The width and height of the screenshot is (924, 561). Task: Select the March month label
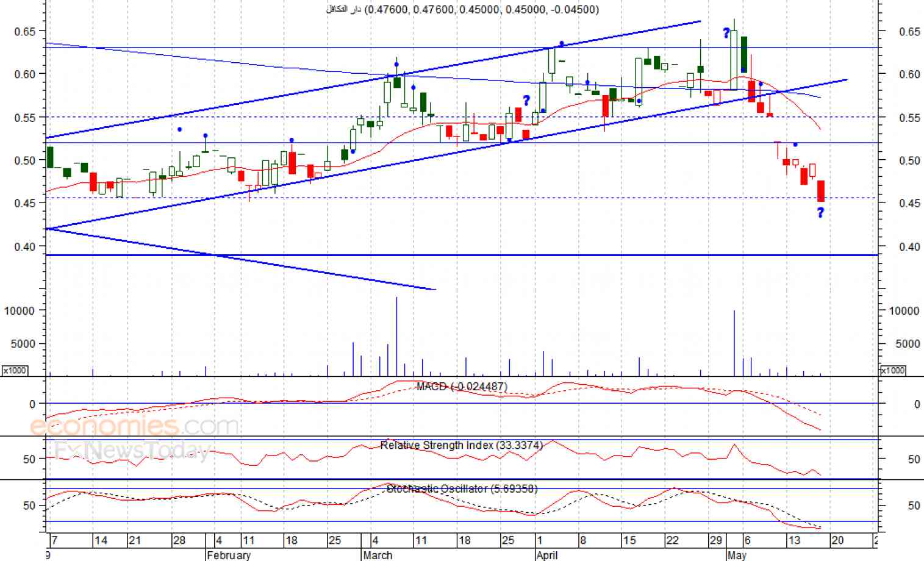378,555
